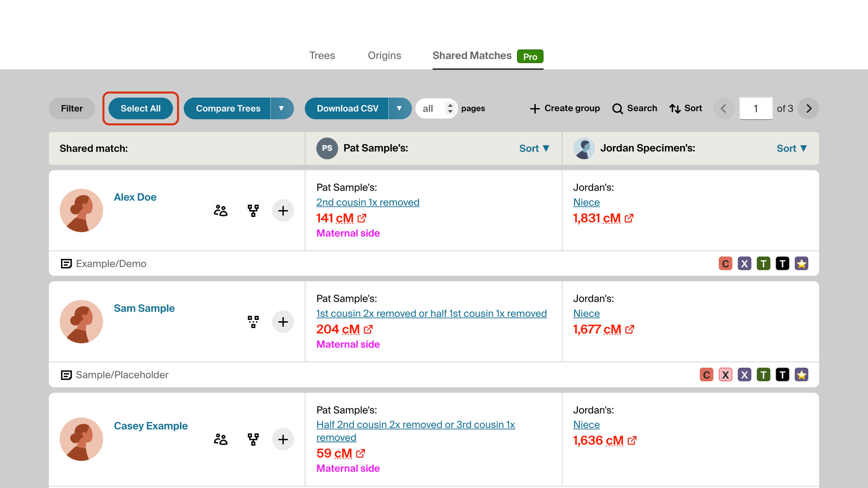Screen dimensions: 868x488
Task: Click the plus button in Sam Sample row
Action: click(283, 322)
